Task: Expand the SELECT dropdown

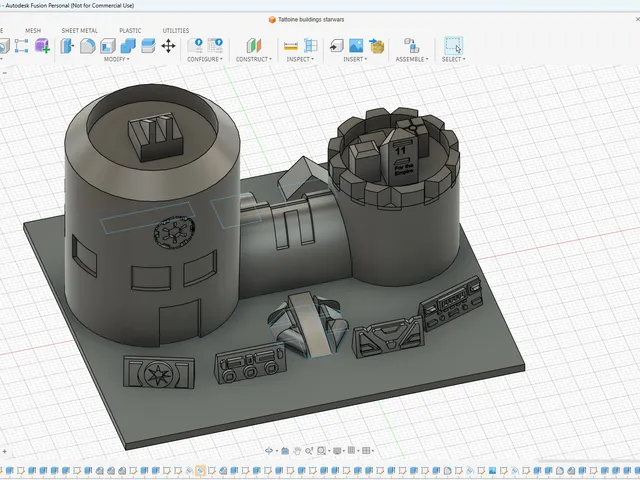Action: coord(453,59)
